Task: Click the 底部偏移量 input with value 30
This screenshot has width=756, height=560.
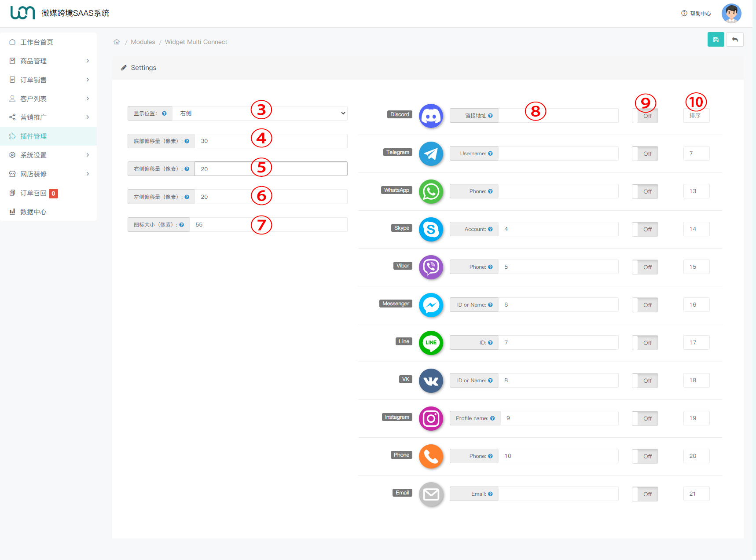Action: click(271, 141)
